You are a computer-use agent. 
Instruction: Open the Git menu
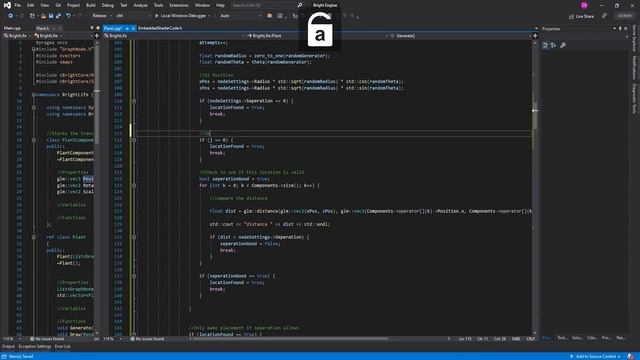[58, 5]
